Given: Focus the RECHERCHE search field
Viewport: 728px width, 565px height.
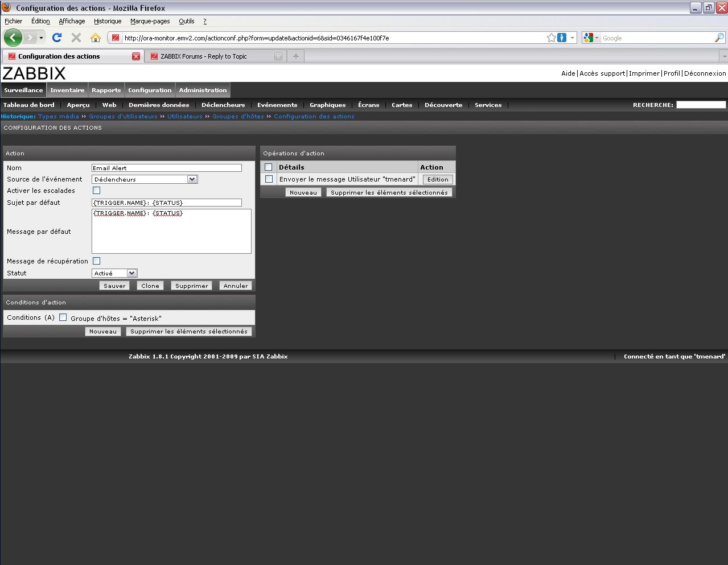Looking at the screenshot, I should (x=701, y=105).
